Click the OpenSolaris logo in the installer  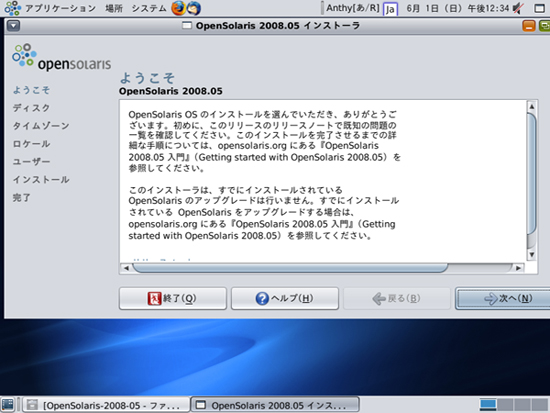point(61,57)
